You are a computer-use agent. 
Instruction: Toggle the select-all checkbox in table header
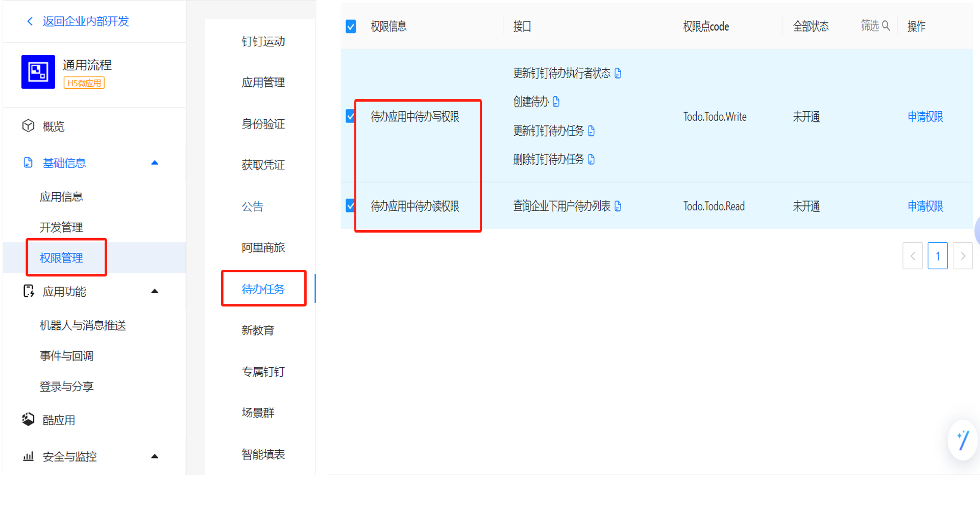(x=351, y=27)
